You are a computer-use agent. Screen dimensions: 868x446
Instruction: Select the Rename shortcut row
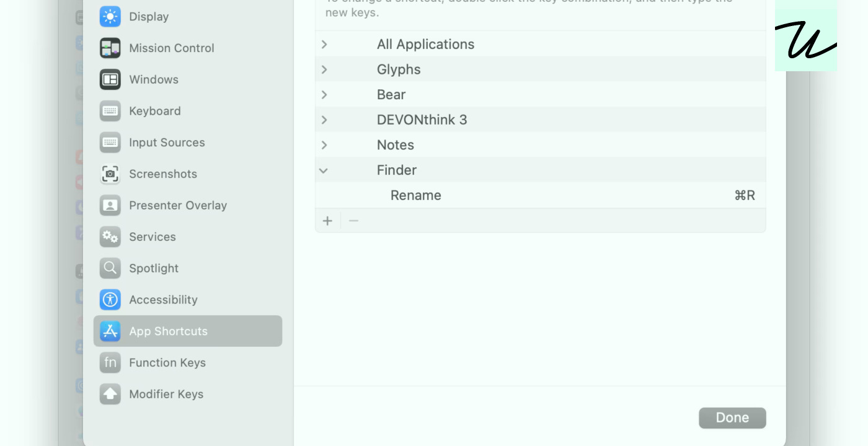[541, 196]
